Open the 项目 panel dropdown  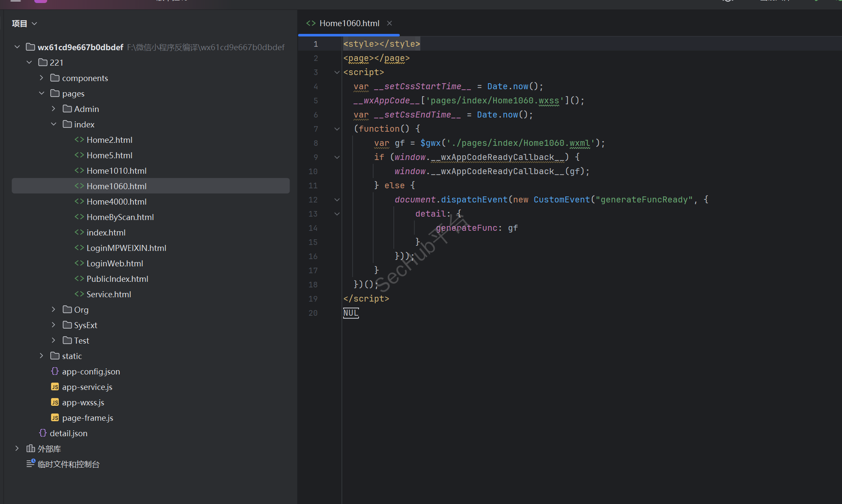click(x=24, y=24)
